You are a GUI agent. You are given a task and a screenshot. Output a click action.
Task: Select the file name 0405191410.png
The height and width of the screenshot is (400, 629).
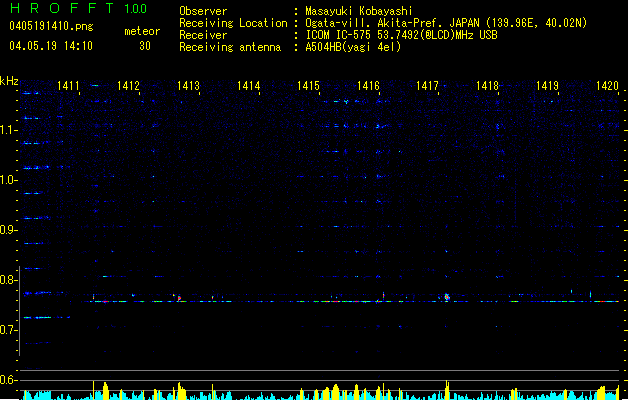(x=51, y=26)
